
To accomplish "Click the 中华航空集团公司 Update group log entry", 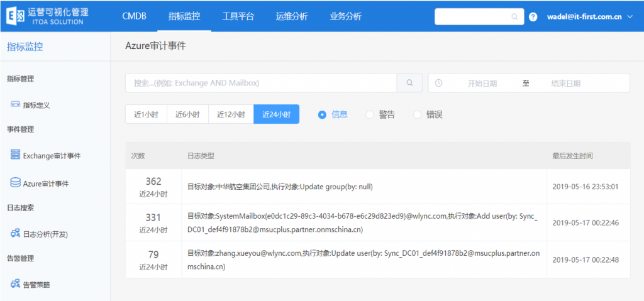I will [280, 187].
